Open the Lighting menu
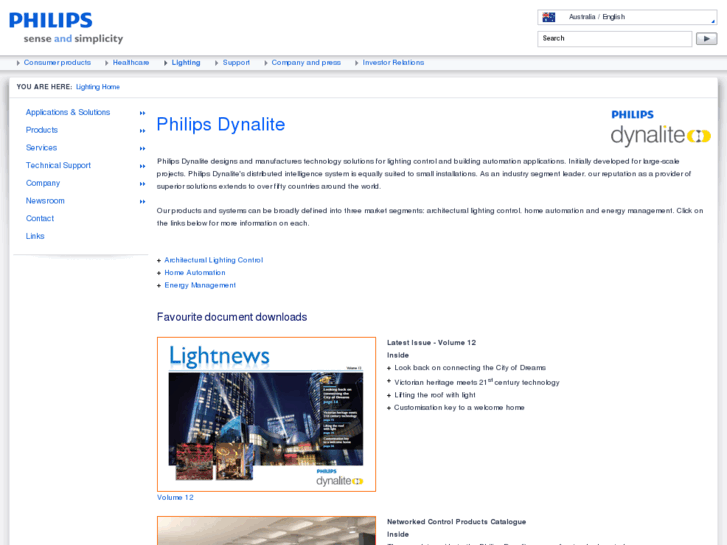This screenshot has height=545, width=727. [186, 63]
